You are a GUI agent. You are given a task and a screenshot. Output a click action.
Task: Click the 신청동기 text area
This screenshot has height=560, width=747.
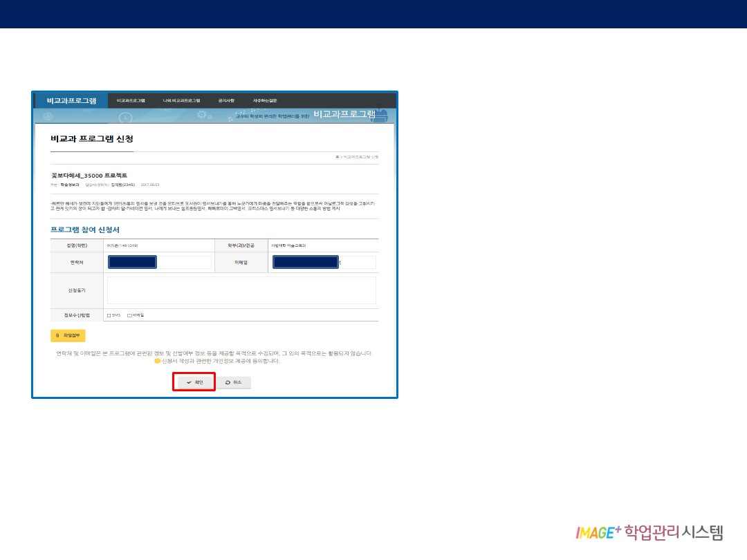click(x=241, y=290)
